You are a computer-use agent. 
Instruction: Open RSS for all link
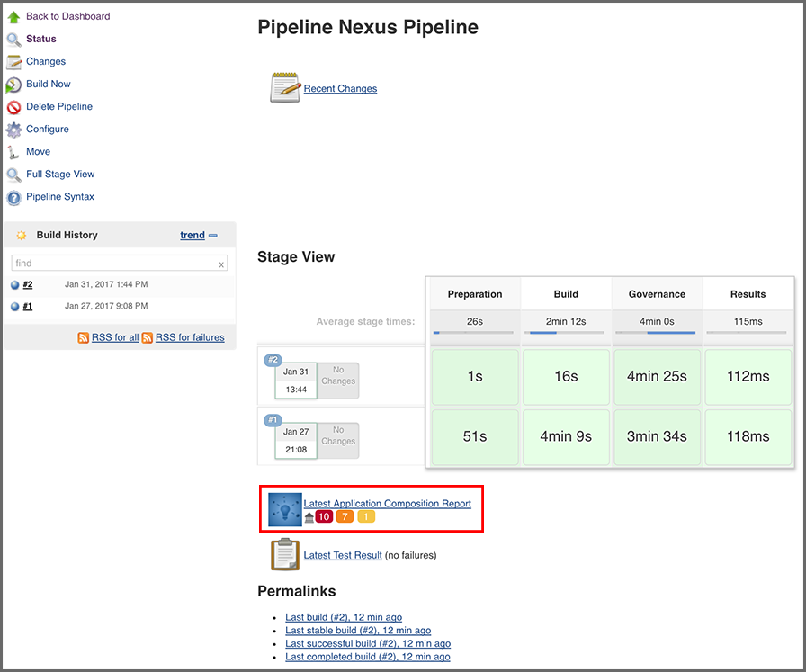coord(115,337)
